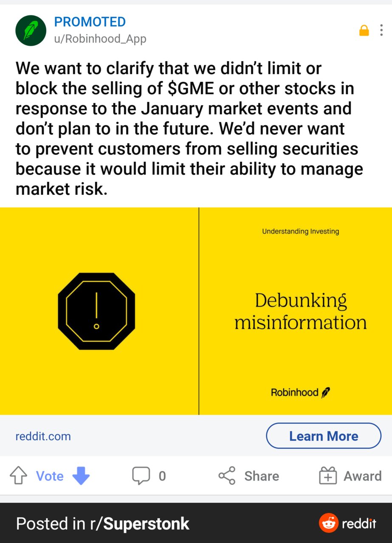Open the post body text about $GME
Viewport: 392px width, 543px height.
pos(189,128)
